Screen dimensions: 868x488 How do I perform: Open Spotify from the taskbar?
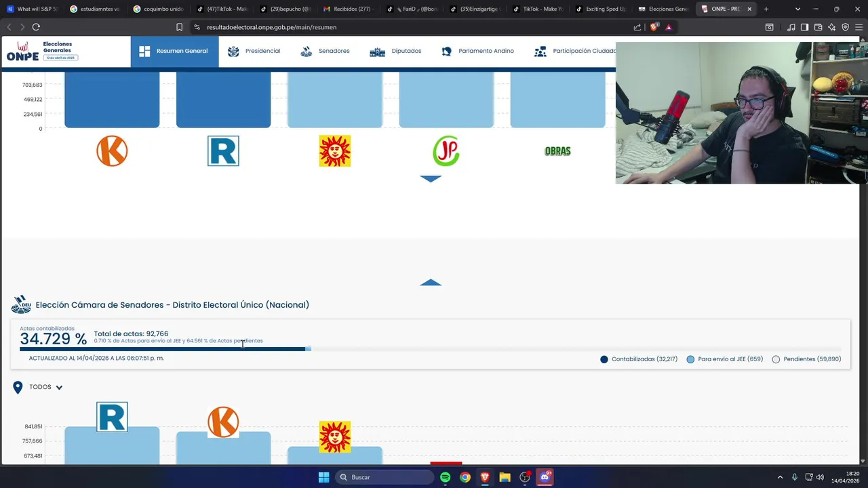click(445, 477)
